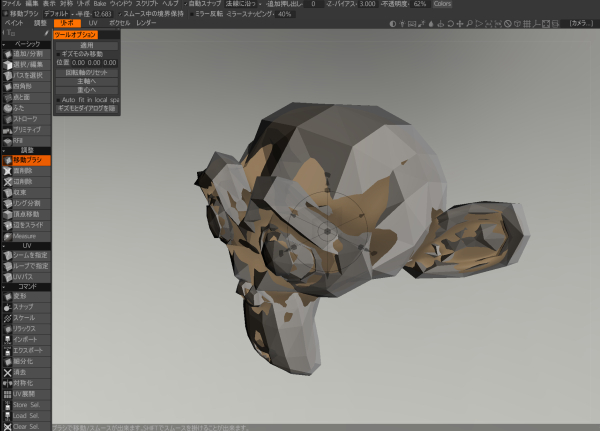Switch to the UV room tab
The height and width of the screenshot is (431, 600).
(93, 22)
